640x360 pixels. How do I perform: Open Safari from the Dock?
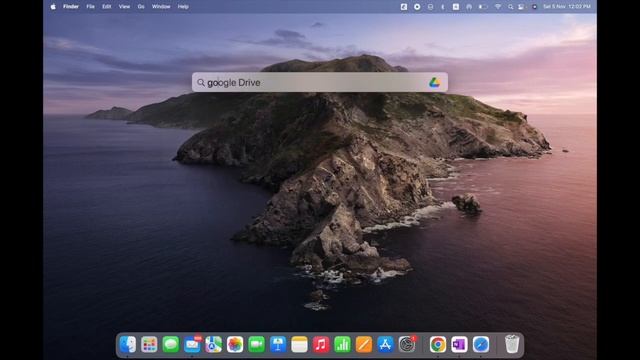481,344
